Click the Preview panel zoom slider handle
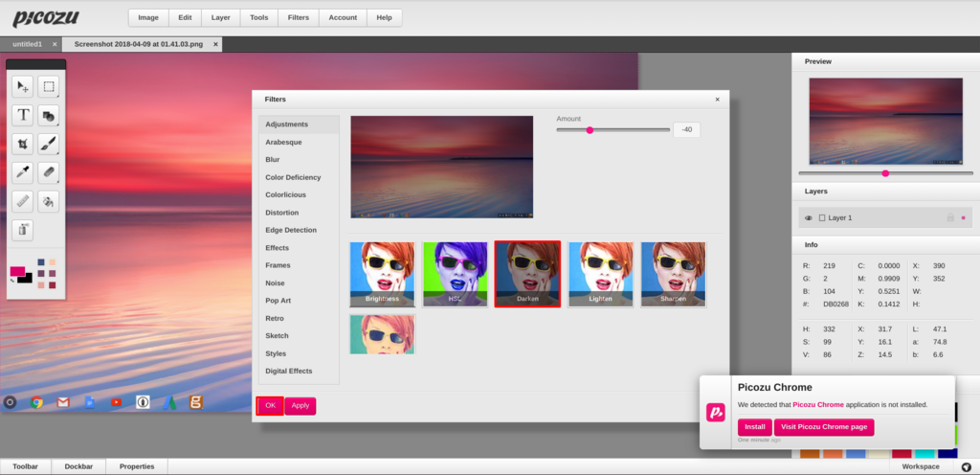The width and height of the screenshot is (980, 475). [x=885, y=173]
